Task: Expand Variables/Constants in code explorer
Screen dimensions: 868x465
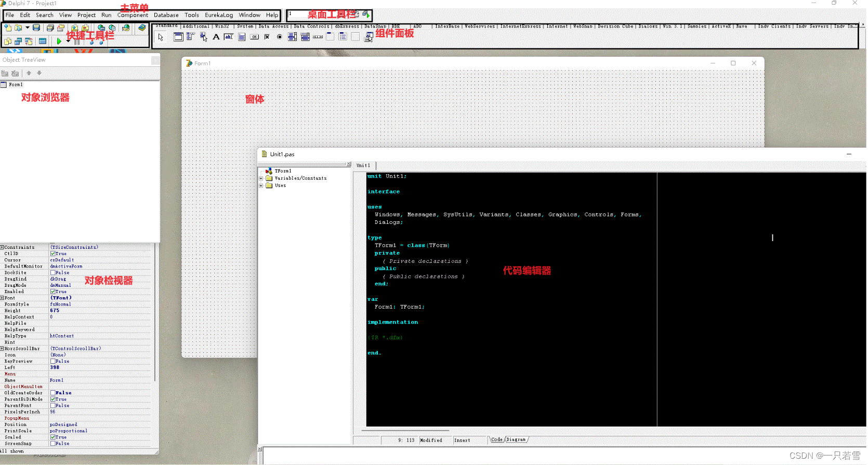Action: click(x=261, y=178)
